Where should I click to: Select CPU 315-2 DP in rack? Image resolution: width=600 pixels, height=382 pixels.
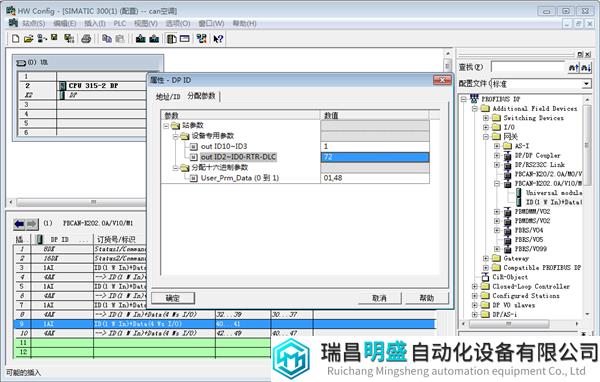tap(93, 86)
